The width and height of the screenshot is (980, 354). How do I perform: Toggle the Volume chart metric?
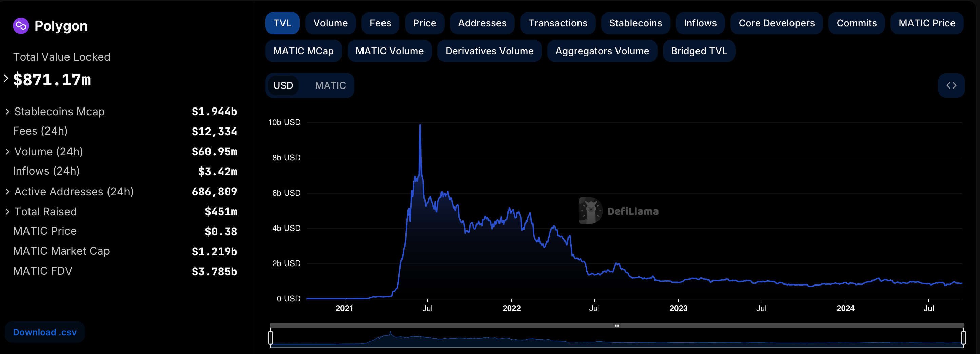[x=330, y=23]
